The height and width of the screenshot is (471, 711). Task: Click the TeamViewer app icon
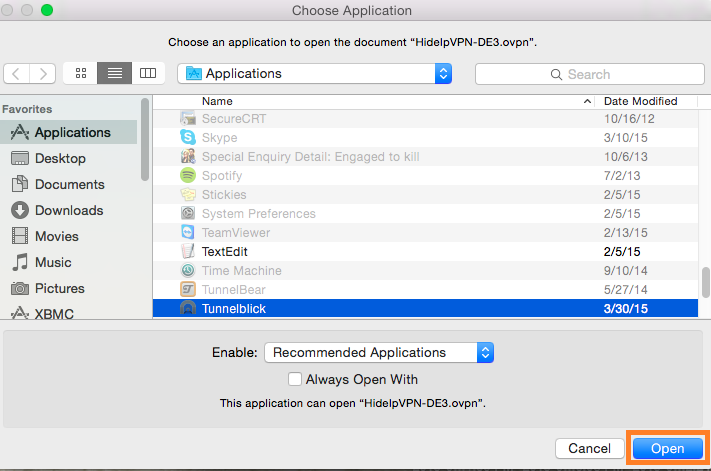[188, 233]
